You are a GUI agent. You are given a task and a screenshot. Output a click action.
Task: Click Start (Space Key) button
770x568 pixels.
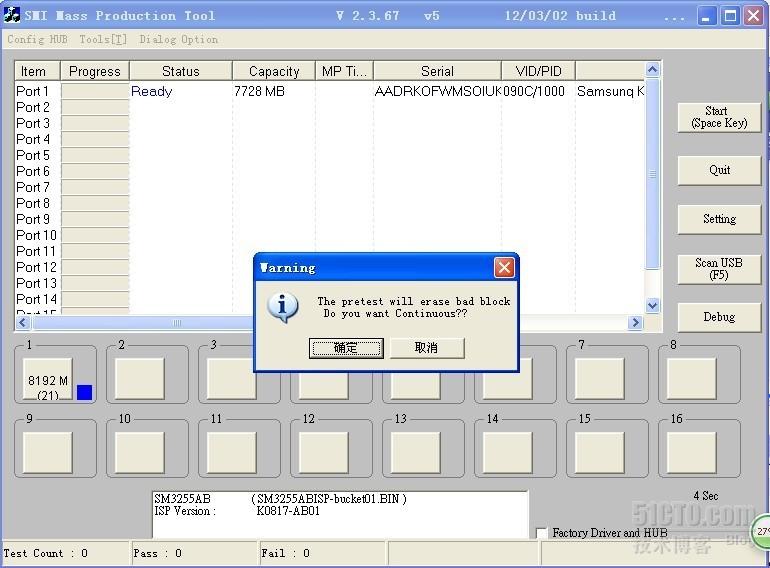(719, 117)
